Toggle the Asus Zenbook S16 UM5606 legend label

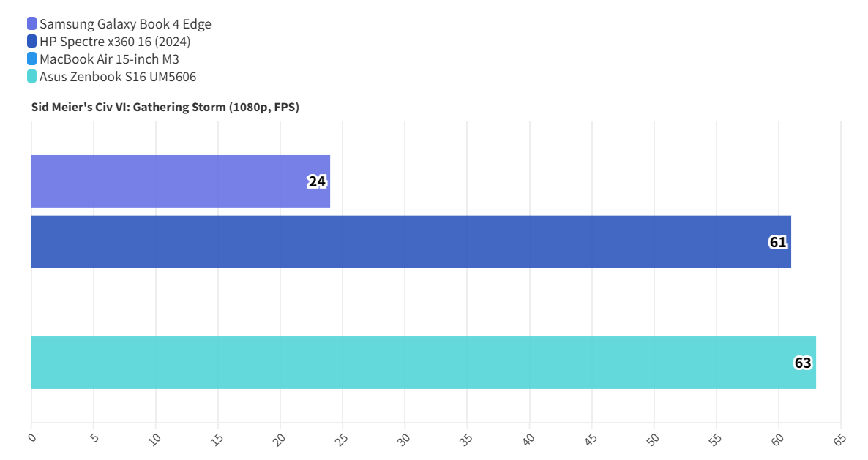(x=118, y=77)
